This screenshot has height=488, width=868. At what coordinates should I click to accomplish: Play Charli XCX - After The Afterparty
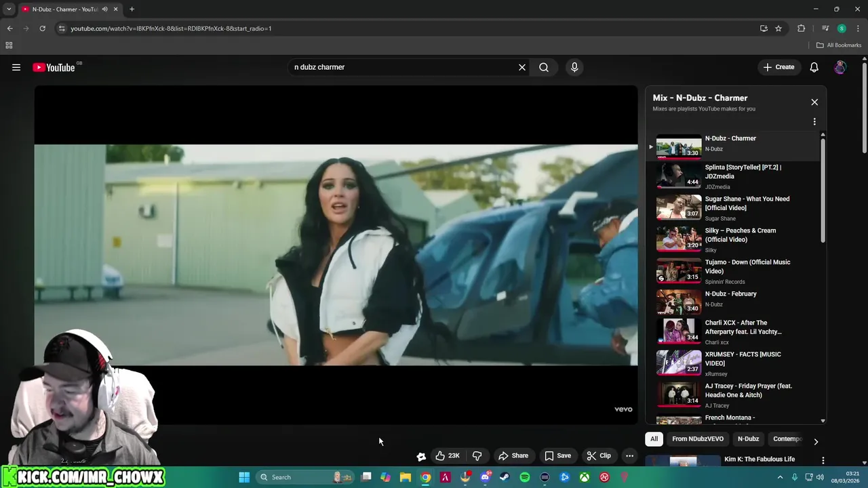pyautogui.click(x=732, y=332)
